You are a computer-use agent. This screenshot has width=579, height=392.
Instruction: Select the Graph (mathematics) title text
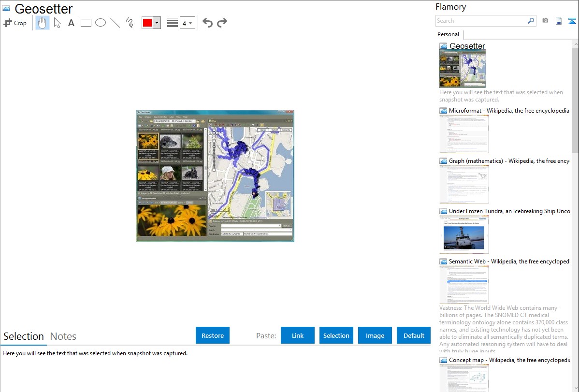click(x=509, y=161)
